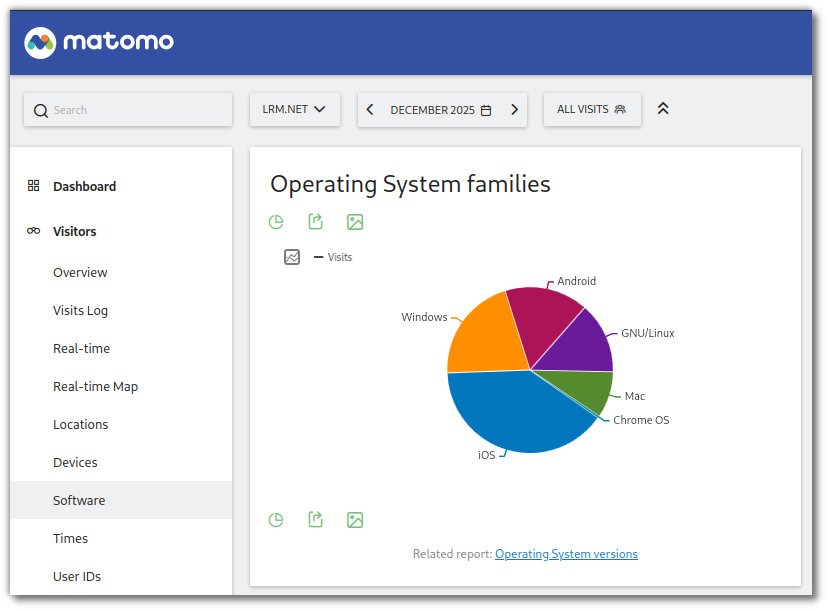Go to the Visits Log page
Viewport: 828px width, 611px height.
(x=80, y=310)
